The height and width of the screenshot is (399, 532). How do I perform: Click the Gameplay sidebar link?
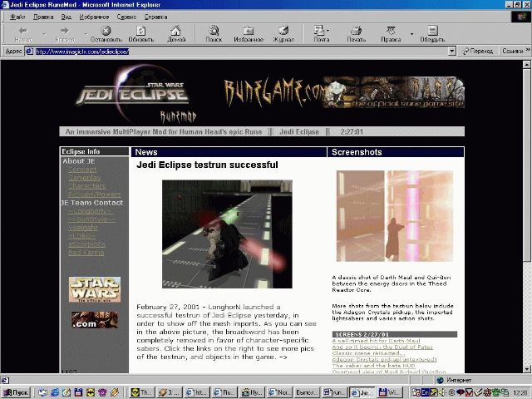click(x=84, y=177)
